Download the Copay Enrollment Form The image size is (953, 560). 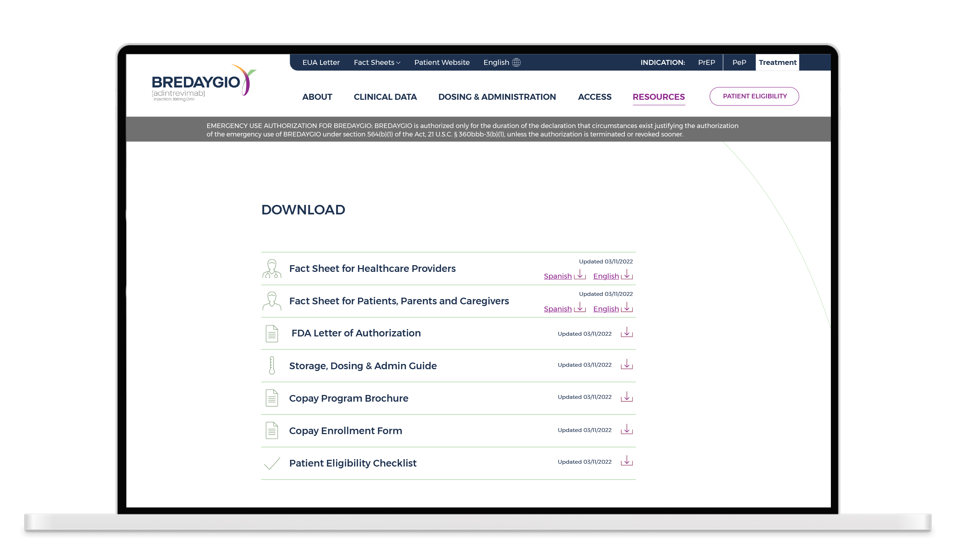point(626,430)
